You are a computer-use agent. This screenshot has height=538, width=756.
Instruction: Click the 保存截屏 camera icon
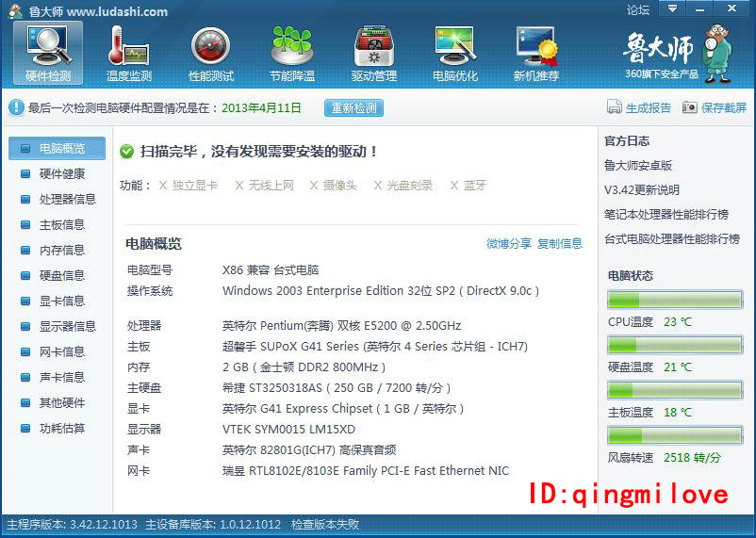[x=689, y=107]
